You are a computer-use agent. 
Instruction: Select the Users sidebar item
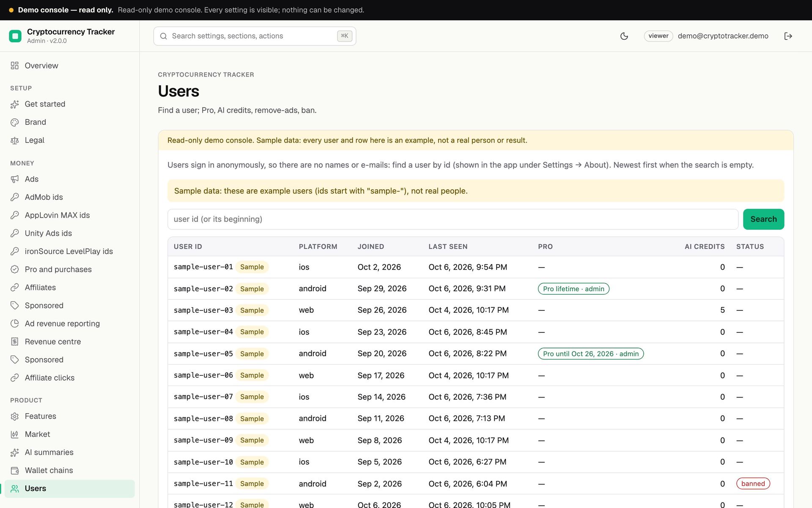pos(70,489)
